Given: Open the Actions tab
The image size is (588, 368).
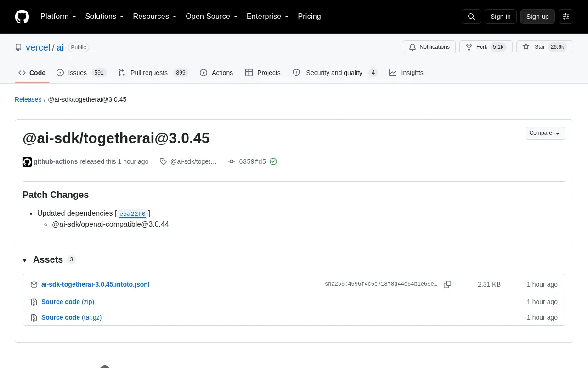Looking at the screenshot, I should tap(216, 73).
